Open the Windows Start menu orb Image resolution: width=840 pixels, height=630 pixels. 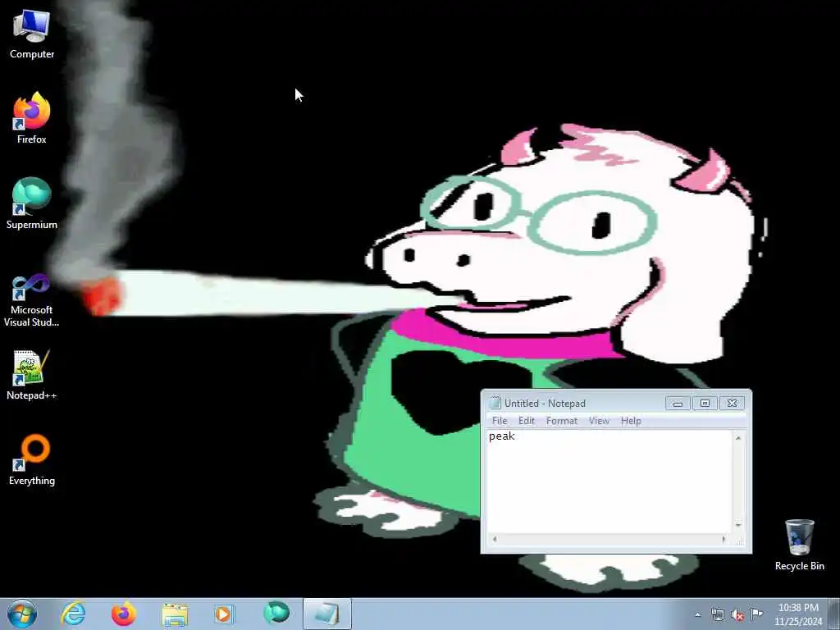22,614
